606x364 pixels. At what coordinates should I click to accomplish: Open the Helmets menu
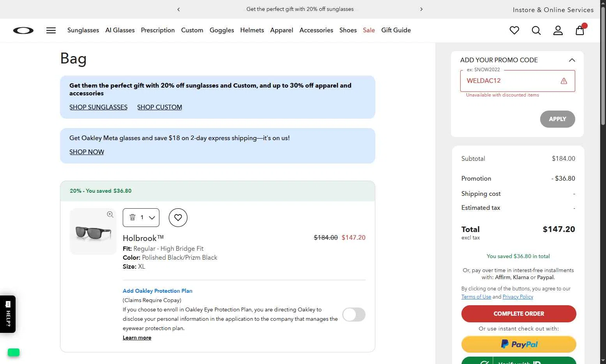coord(252,30)
